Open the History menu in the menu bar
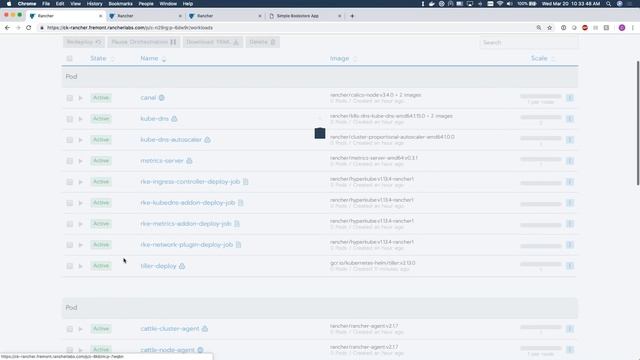This screenshot has width=640, height=360. [94, 4]
